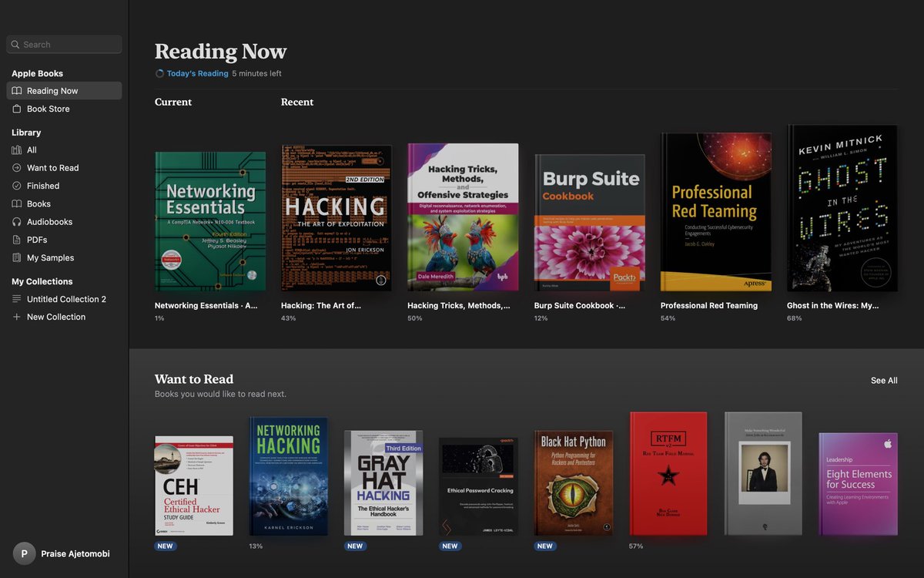The image size is (924, 578).
Task: Open the Professional Red Teaming cover
Action: 716,212
